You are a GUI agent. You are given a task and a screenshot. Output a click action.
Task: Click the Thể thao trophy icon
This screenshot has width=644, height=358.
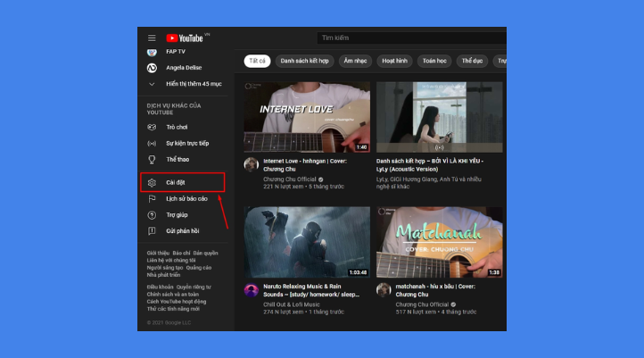coord(152,160)
